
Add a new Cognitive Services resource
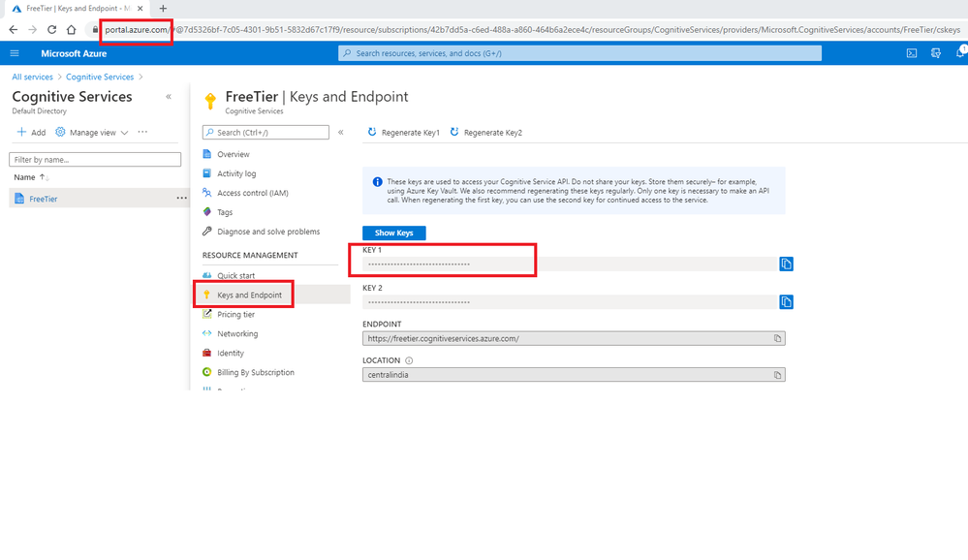[31, 133]
